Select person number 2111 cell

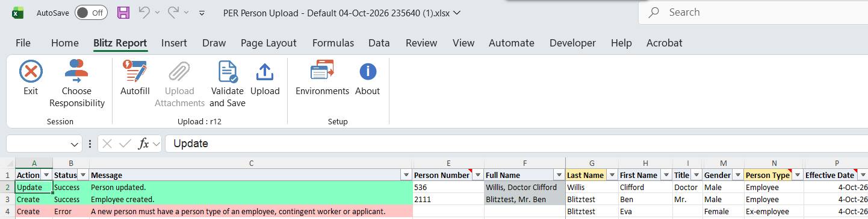448,200
